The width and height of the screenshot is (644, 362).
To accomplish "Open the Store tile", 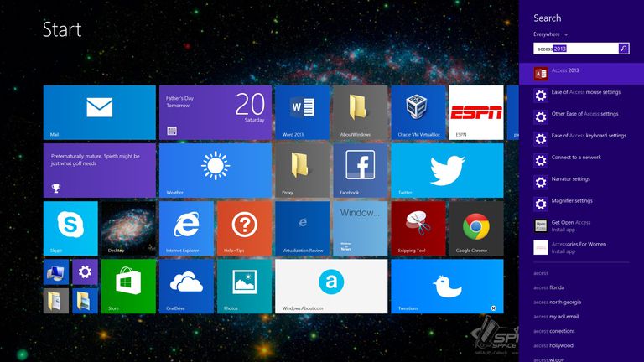I will click(x=128, y=286).
